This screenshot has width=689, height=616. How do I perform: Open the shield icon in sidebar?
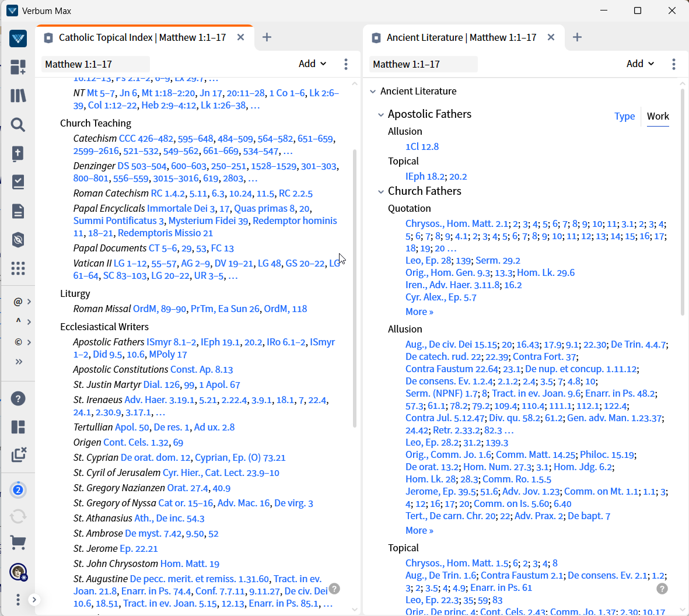coord(18,240)
